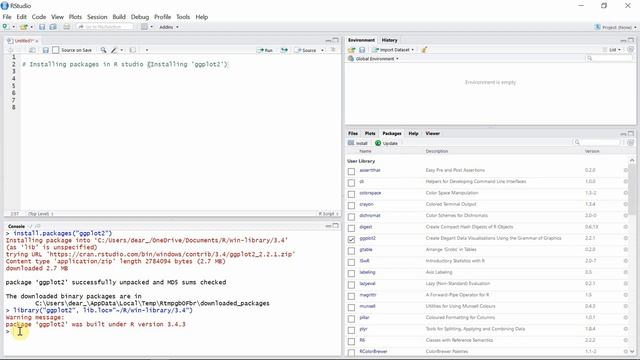This screenshot has height=360, width=640.
Task: Click the Find/Replace magnifier icon in editor
Action: [x=103, y=50]
